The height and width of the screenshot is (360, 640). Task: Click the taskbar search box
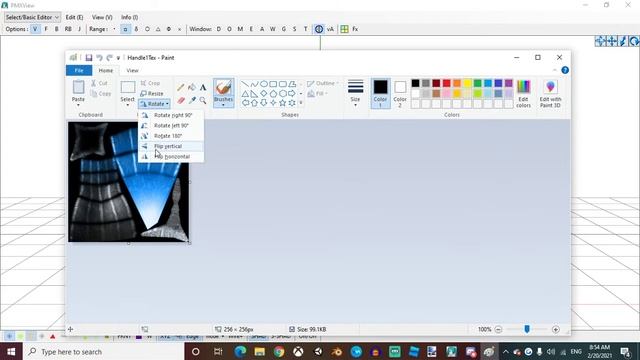[104, 351]
